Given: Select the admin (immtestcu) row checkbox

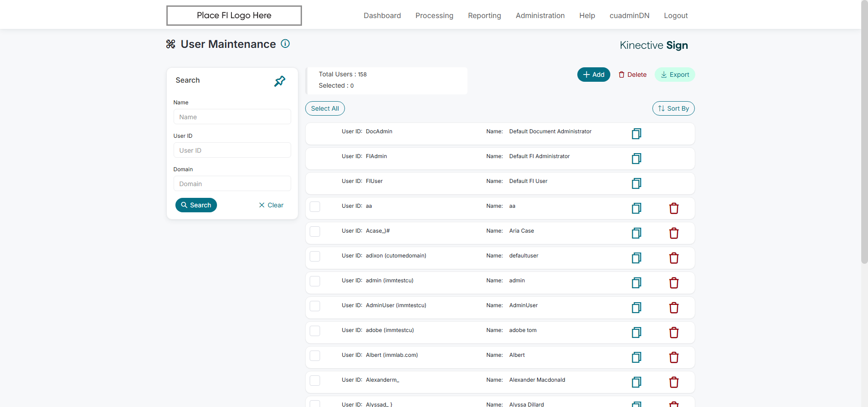Looking at the screenshot, I should [x=315, y=281].
